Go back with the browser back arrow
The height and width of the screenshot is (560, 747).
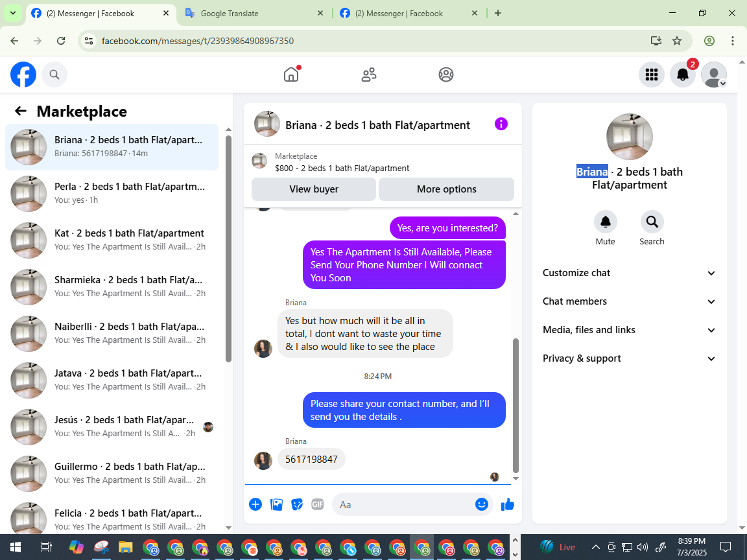(x=14, y=41)
